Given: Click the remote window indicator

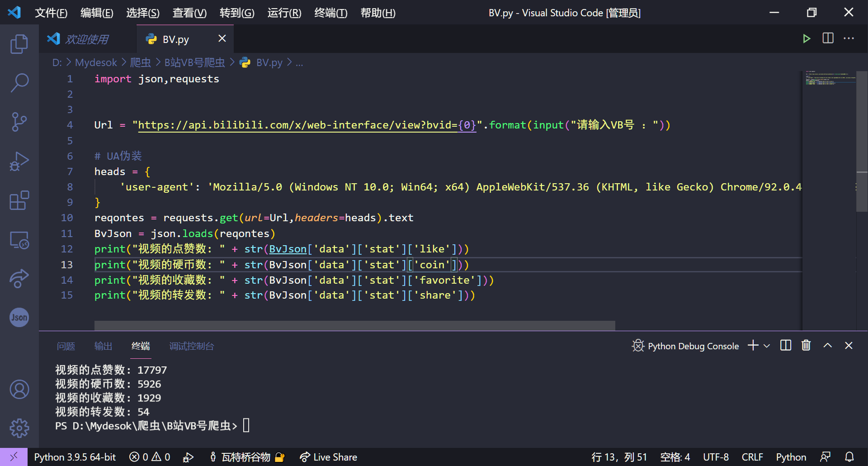Looking at the screenshot, I should click(x=14, y=457).
